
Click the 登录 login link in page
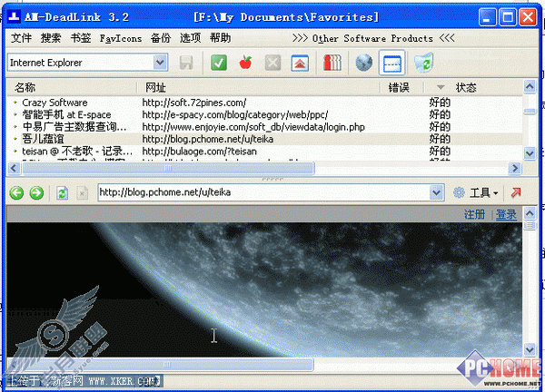coord(506,214)
